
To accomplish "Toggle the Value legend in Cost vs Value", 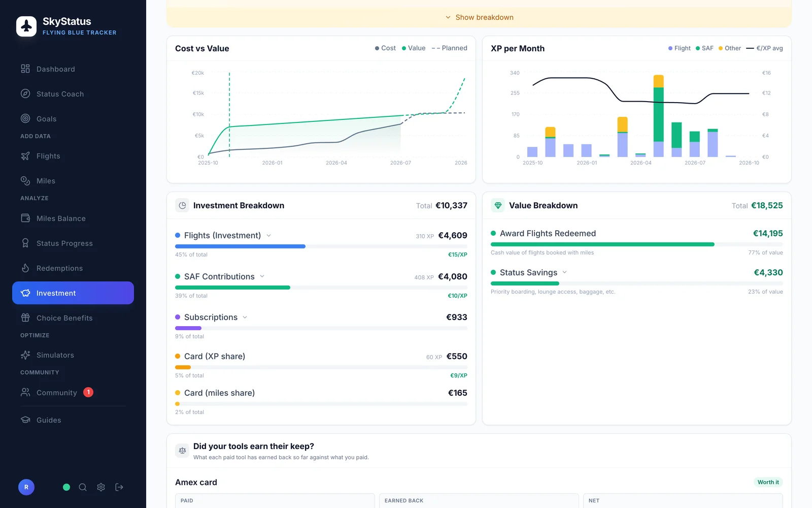I will tap(414, 48).
